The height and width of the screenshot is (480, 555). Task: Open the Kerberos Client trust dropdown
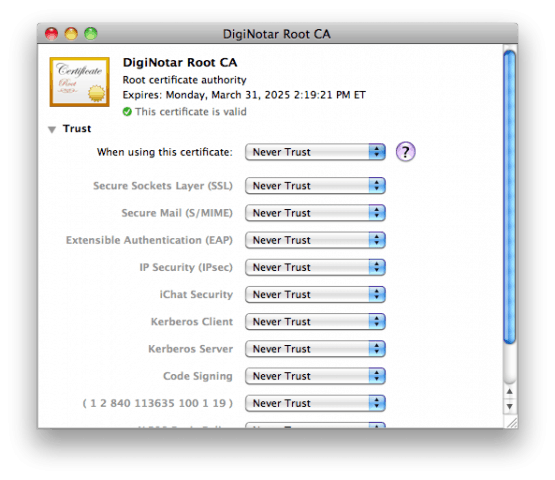(315, 321)
